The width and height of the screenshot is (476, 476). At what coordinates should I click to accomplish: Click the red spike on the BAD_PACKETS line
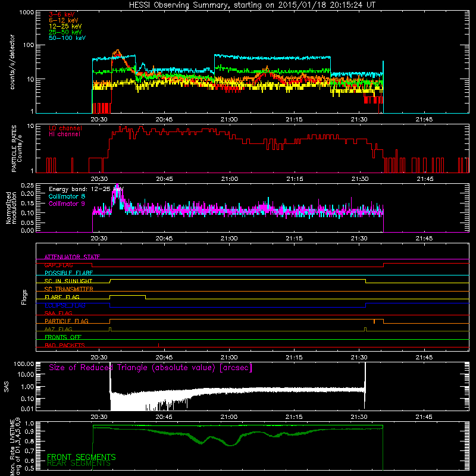coord(158,345)
